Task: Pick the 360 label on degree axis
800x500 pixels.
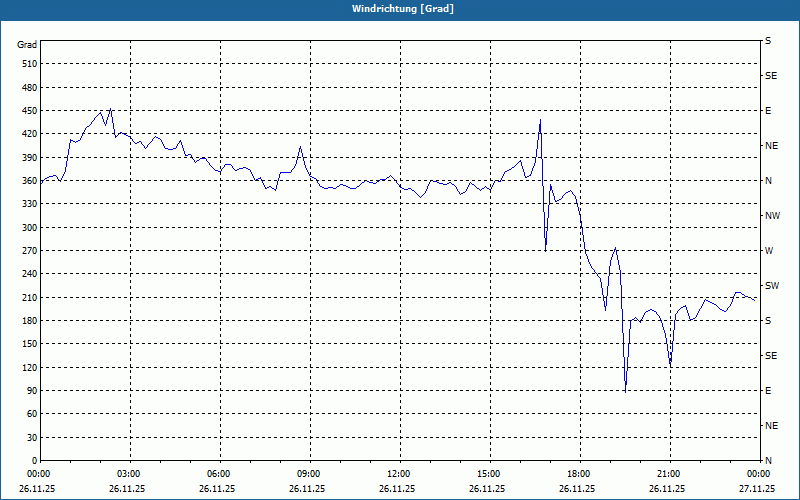Action: [x=30, y=181]
